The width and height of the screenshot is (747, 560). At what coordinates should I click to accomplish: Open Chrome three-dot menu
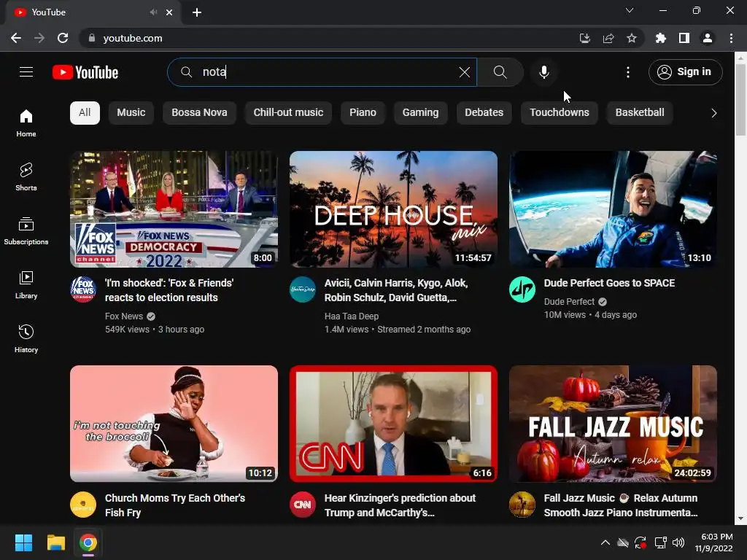[x=731, y=38]
